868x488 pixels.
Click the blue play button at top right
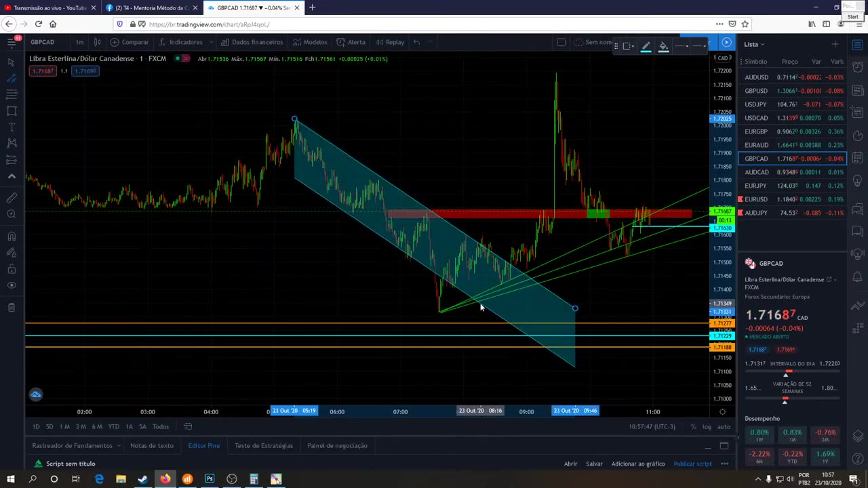click(x=726, y=42)
